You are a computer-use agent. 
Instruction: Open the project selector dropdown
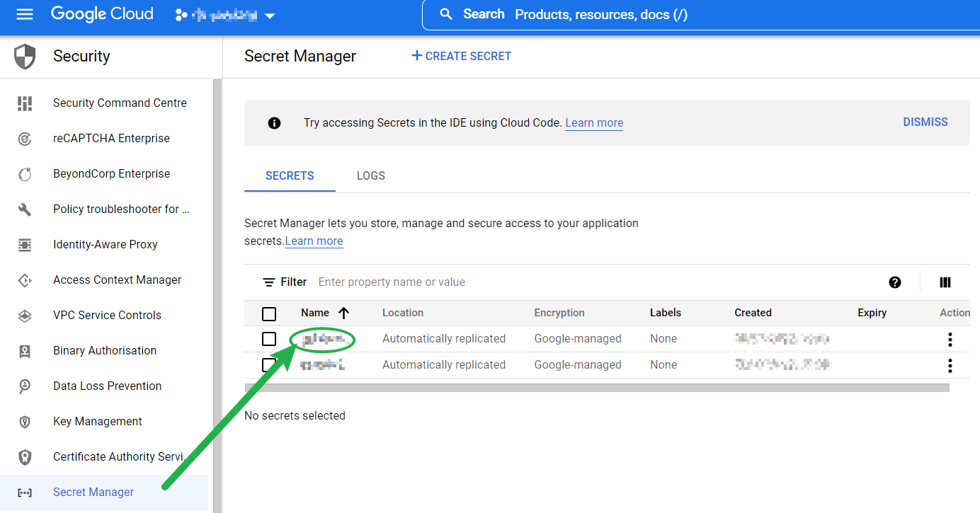(225, 15)
